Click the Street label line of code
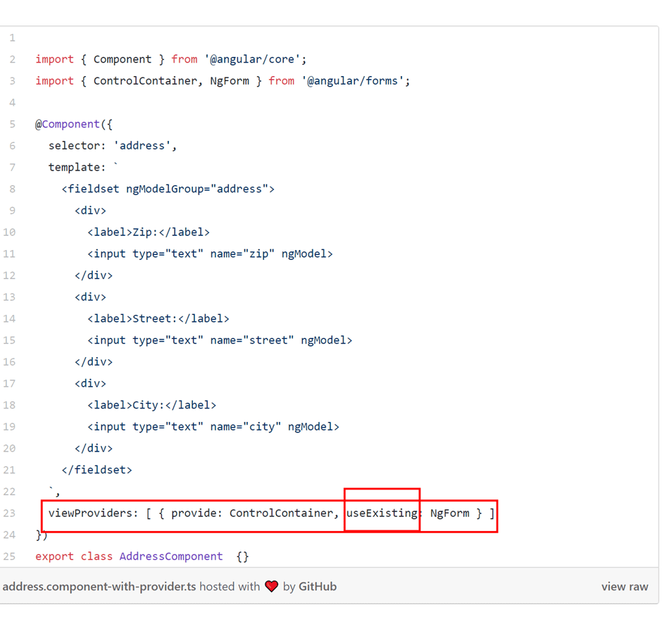Image resolution: width=672 pixels, height=617 pixels. pyautogui.click(x=158, y=319)
